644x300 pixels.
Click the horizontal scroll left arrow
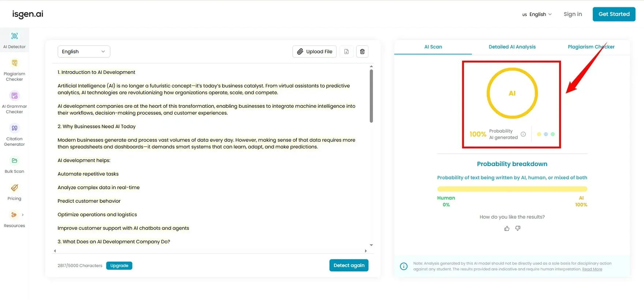[55, 251]
